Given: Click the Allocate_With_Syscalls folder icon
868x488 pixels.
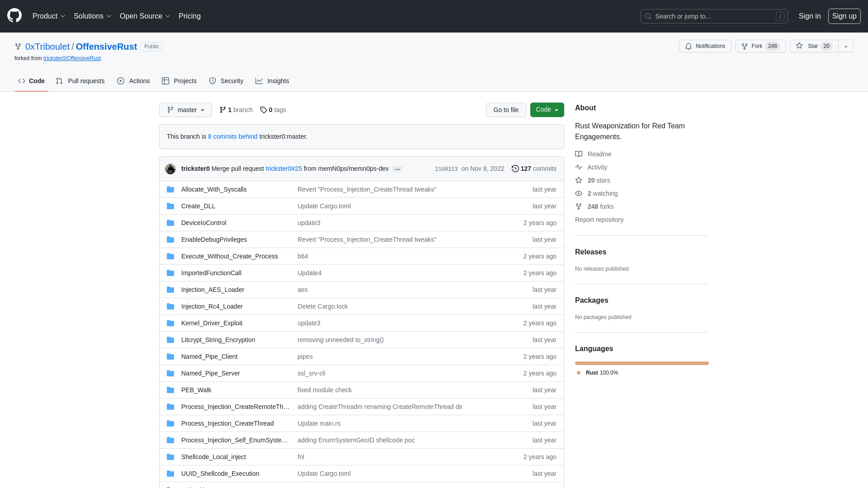Looking at the screenshot, I should pos(170,189).
